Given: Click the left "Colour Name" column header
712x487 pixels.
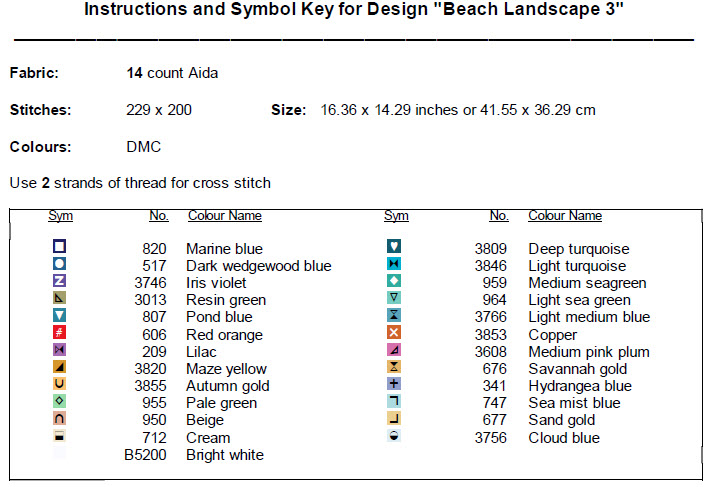Looking at the screenshot, I should tap(225, 216).
